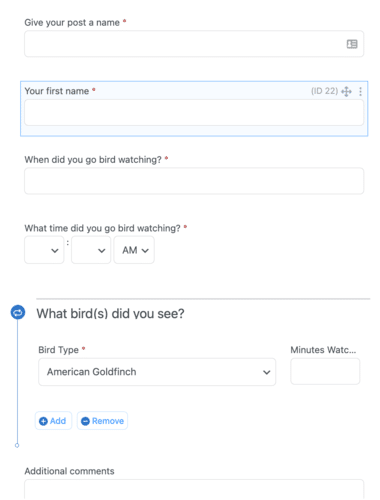Select the What bird(s) did you see heading
The height and width of the screenshot is (500, 380).
pos(110,314)
